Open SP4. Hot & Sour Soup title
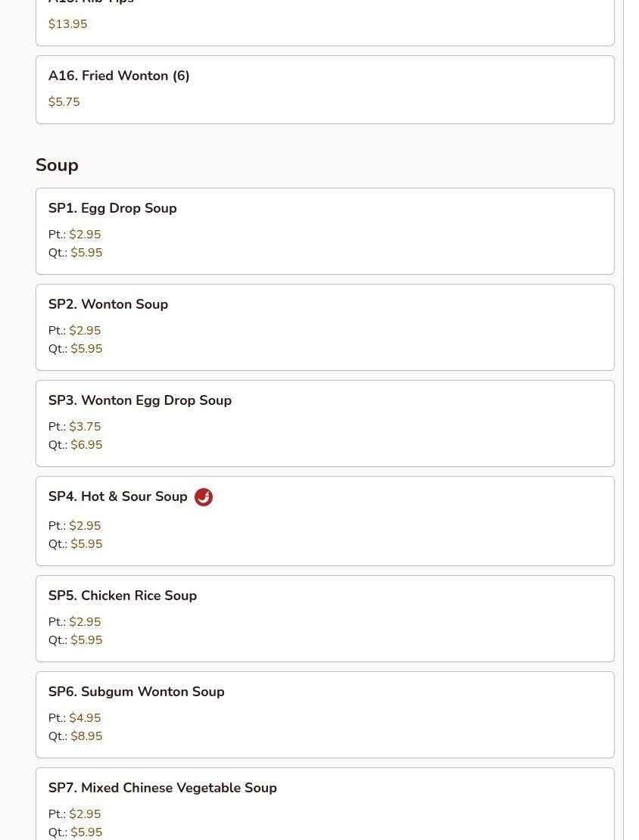The image size is (639, 840). click(117, 496)
